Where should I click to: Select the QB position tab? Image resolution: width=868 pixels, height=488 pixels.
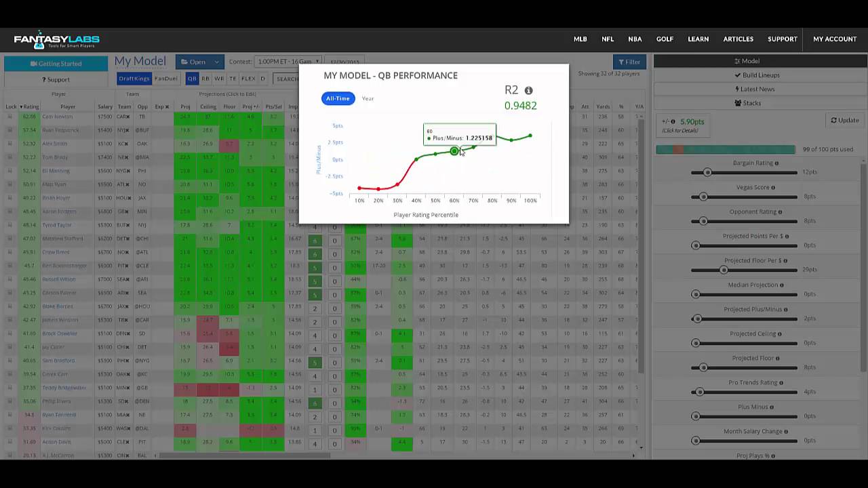(x=192, y=79)
